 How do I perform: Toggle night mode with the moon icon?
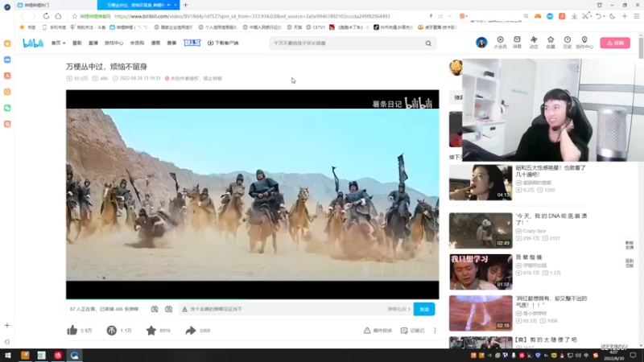tap(613, 16)
